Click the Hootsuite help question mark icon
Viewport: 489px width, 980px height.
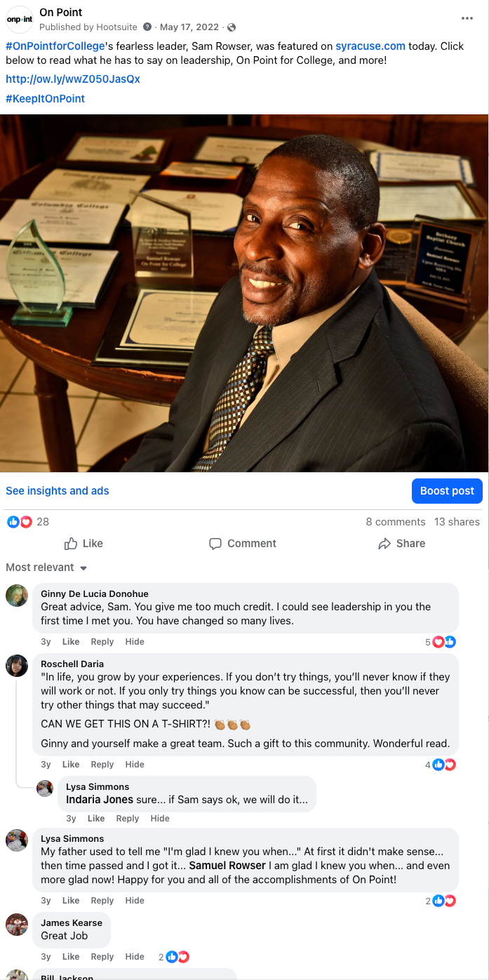point(147,27)
